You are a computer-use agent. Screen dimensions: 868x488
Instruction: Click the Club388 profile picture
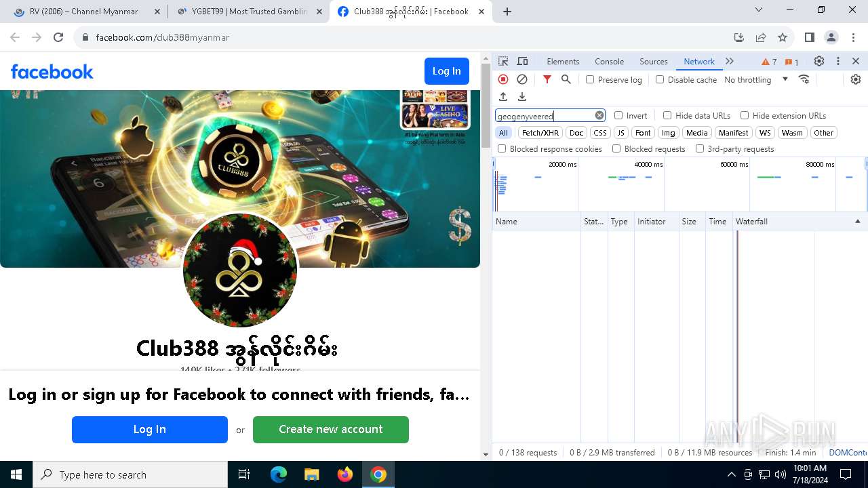[240, 270]
